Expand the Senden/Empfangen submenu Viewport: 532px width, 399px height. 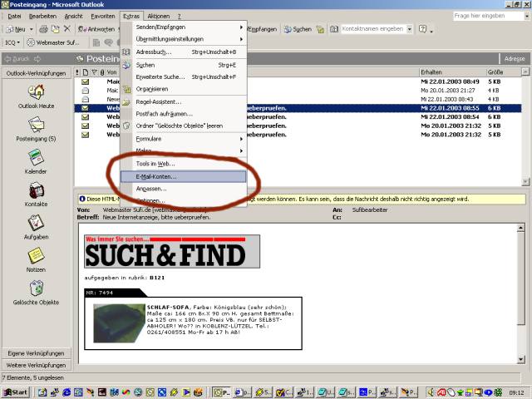[x=183, y=27]
